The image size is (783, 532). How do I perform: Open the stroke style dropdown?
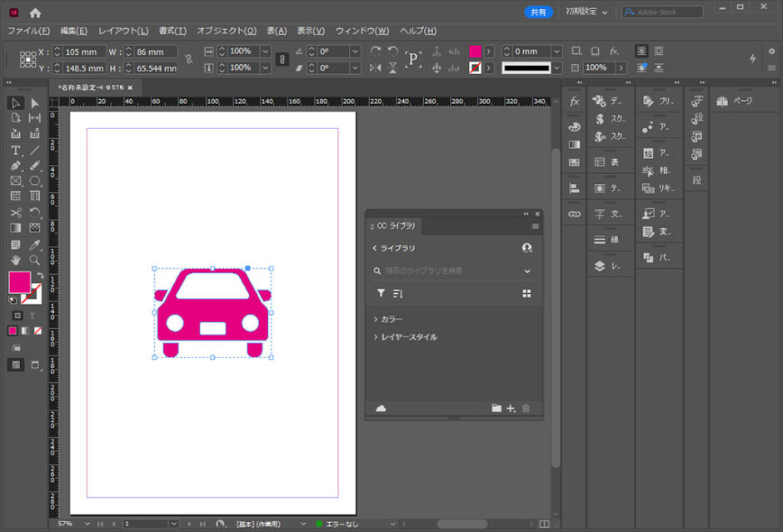(x=556, y=67)
